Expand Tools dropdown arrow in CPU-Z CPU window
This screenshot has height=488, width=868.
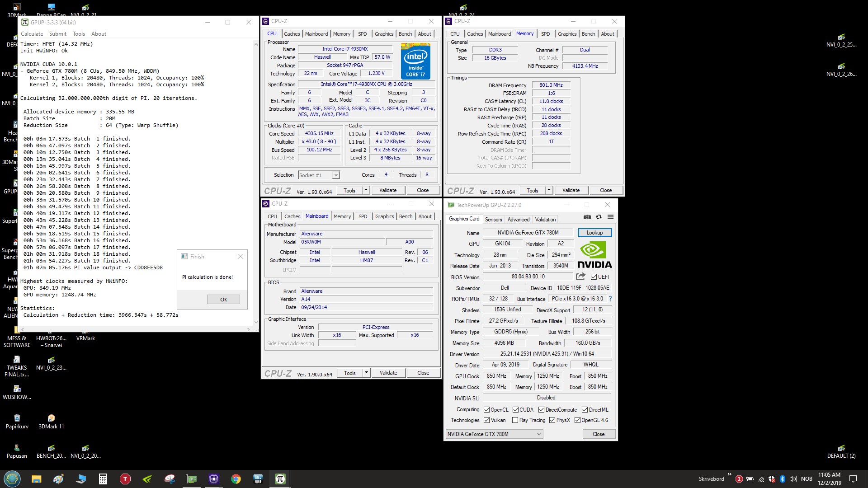coord(366,190)
